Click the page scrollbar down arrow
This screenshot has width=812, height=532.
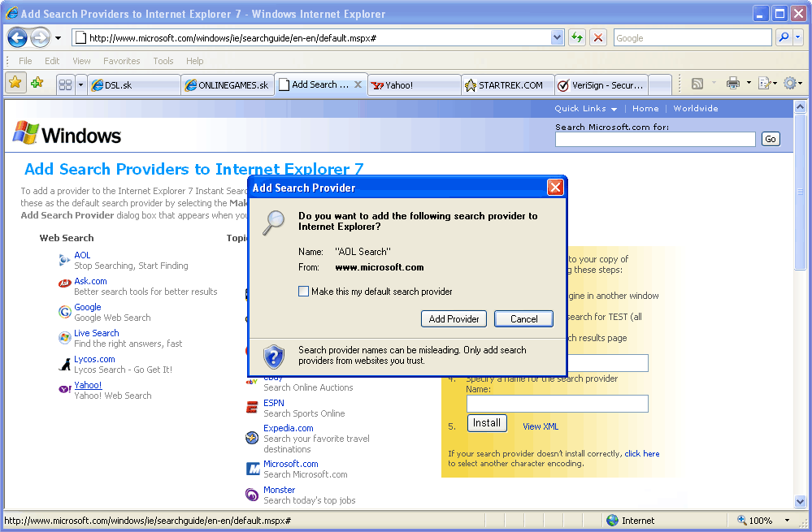tap(800, 501)
